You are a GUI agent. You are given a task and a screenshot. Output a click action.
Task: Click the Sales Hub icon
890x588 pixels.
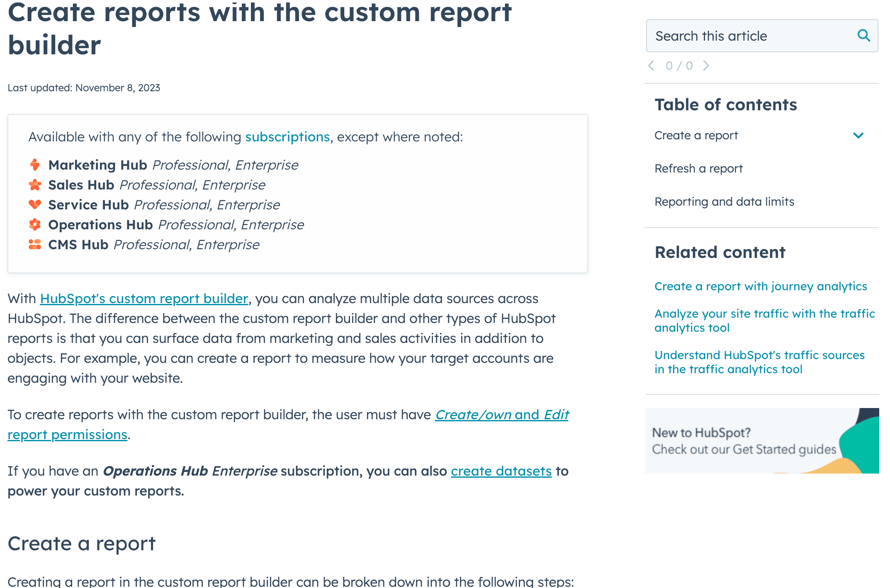coord(35,185)
